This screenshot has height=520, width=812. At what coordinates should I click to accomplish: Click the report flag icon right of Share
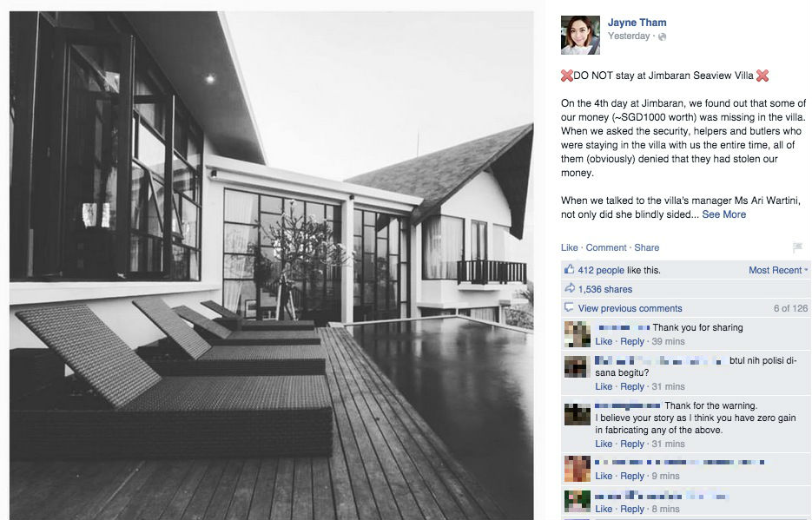[x=797, y=247]
